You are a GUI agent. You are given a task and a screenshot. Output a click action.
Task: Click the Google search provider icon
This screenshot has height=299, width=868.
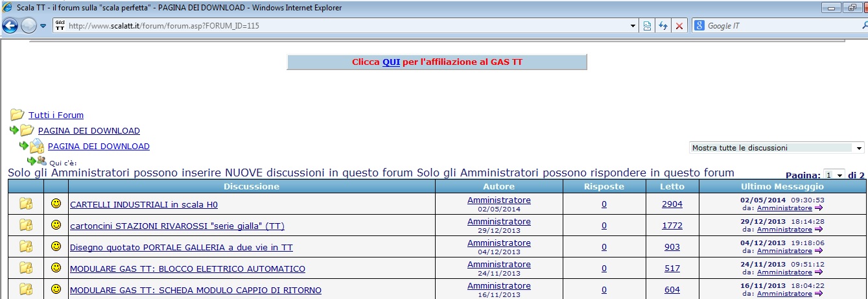pos(699,26)
